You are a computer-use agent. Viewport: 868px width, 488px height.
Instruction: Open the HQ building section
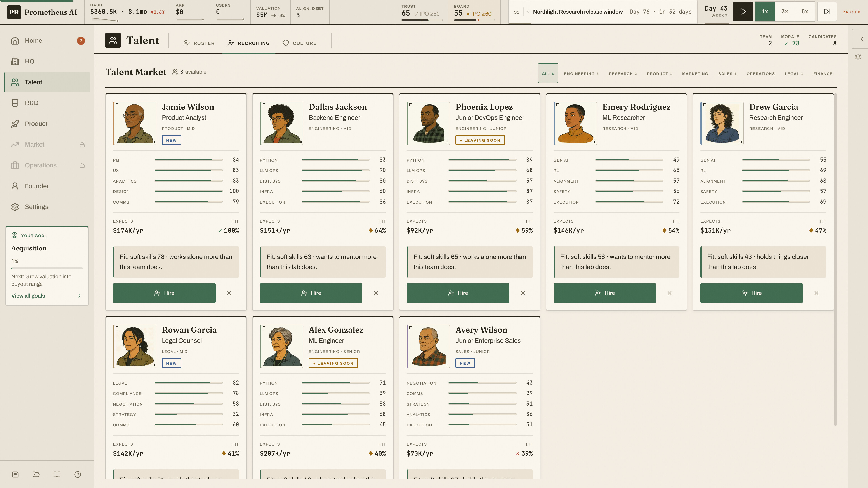47,61
